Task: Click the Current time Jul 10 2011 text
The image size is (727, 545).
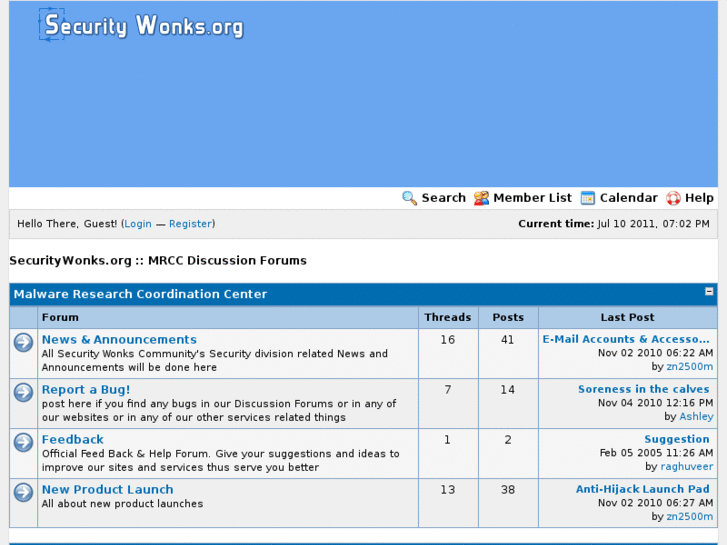Action: pyautogui.click(x=614, y=224)
